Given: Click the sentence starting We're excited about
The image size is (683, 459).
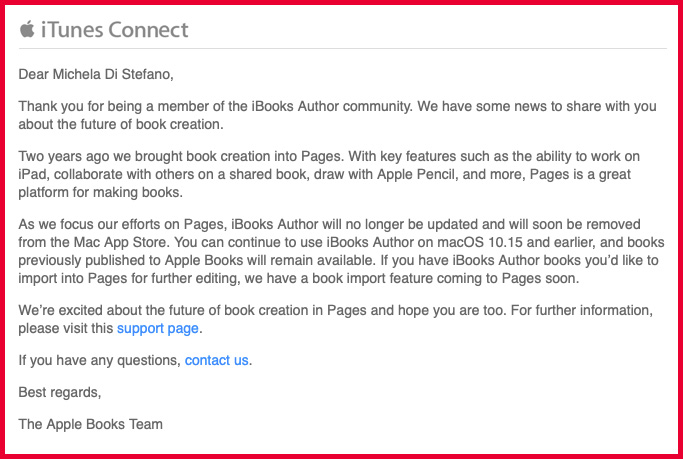Looking at the screenshot, I should 335,319.
